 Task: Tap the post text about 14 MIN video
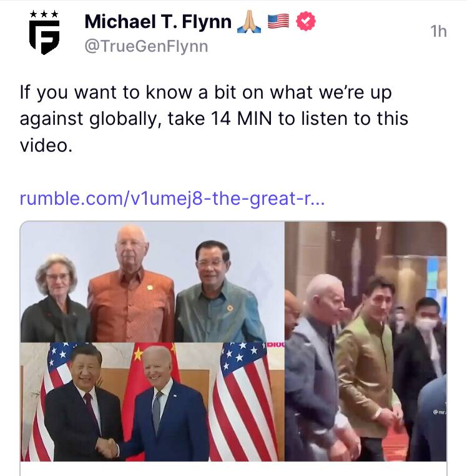coord(214,119)
